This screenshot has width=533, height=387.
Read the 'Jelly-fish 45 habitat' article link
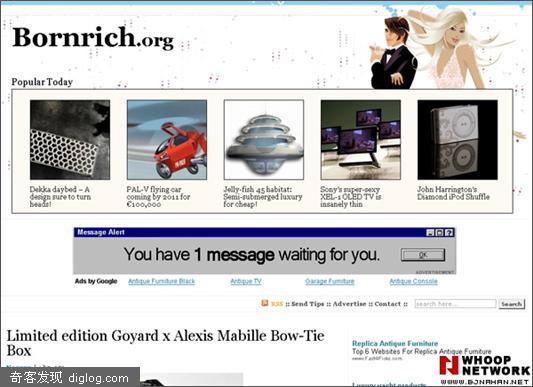(x=263, y=197)
